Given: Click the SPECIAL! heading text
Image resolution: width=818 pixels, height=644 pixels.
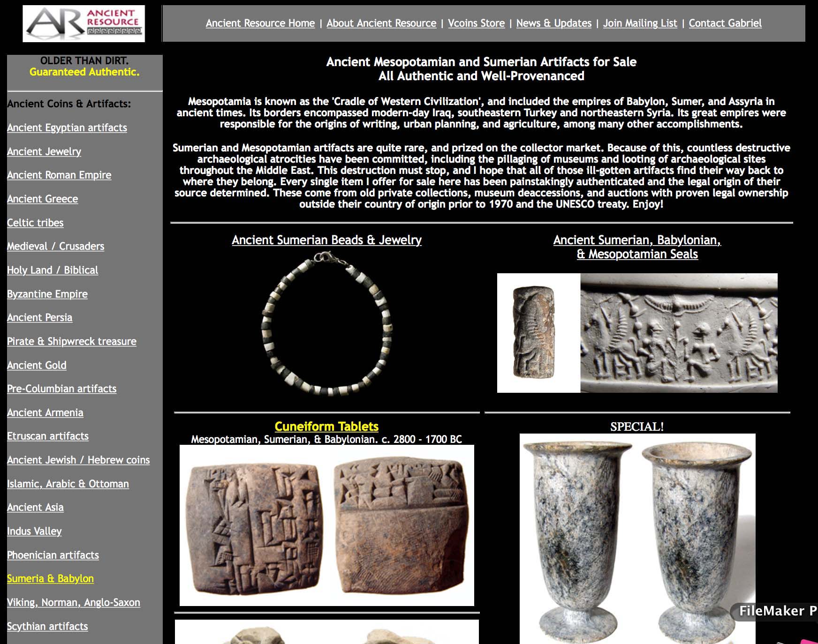Looking at the screenshot, I should click(637, 427).
